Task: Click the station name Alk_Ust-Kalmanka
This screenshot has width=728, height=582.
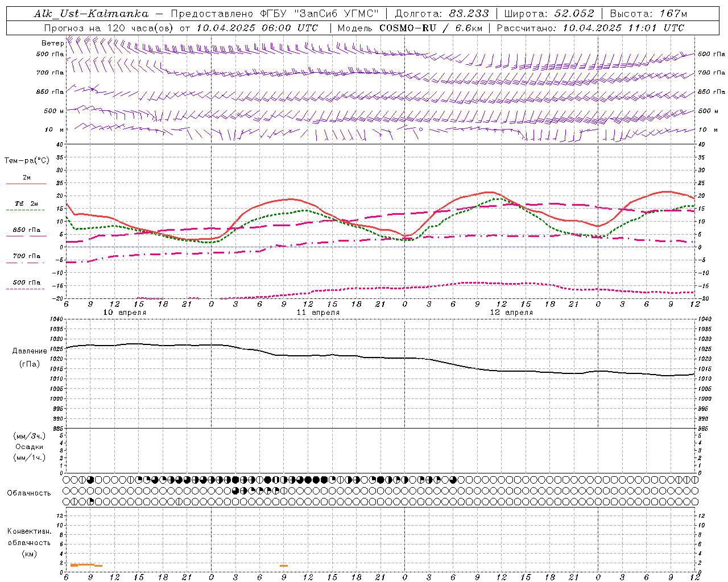Action: (x=91, y=14)
